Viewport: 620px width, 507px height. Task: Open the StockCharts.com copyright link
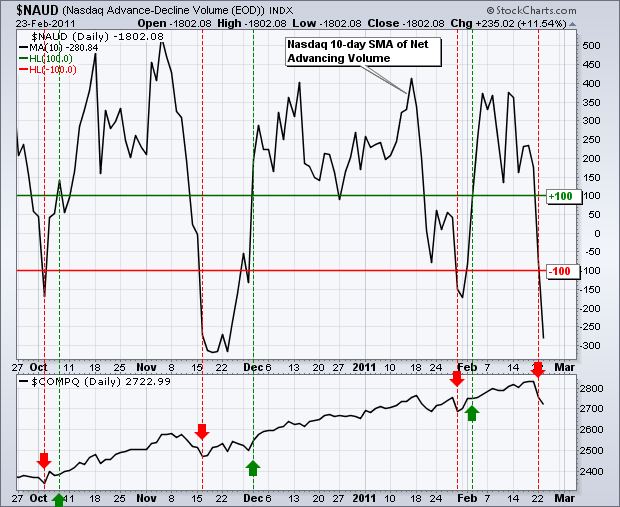click(531, 10)
